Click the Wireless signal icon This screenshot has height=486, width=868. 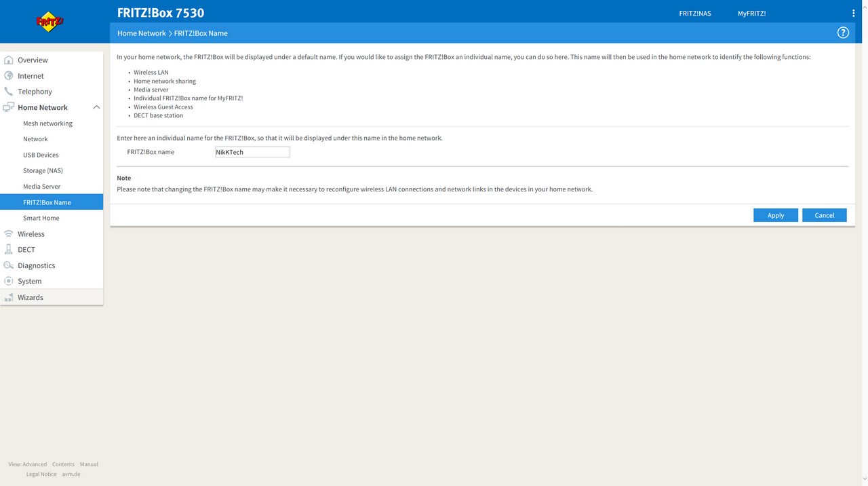pyautogui.click(x=9, y=233)
